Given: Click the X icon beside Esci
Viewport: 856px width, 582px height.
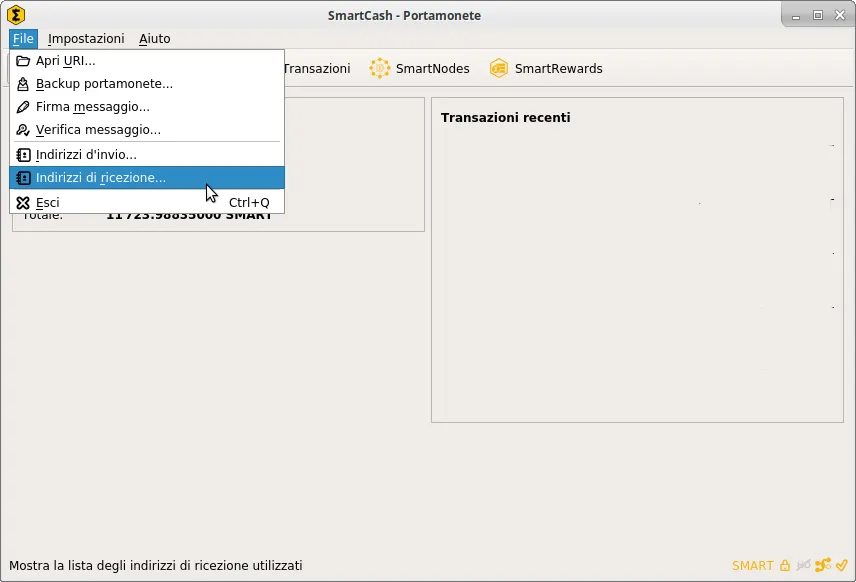Looking at the screenshot, I should [23, 203].
